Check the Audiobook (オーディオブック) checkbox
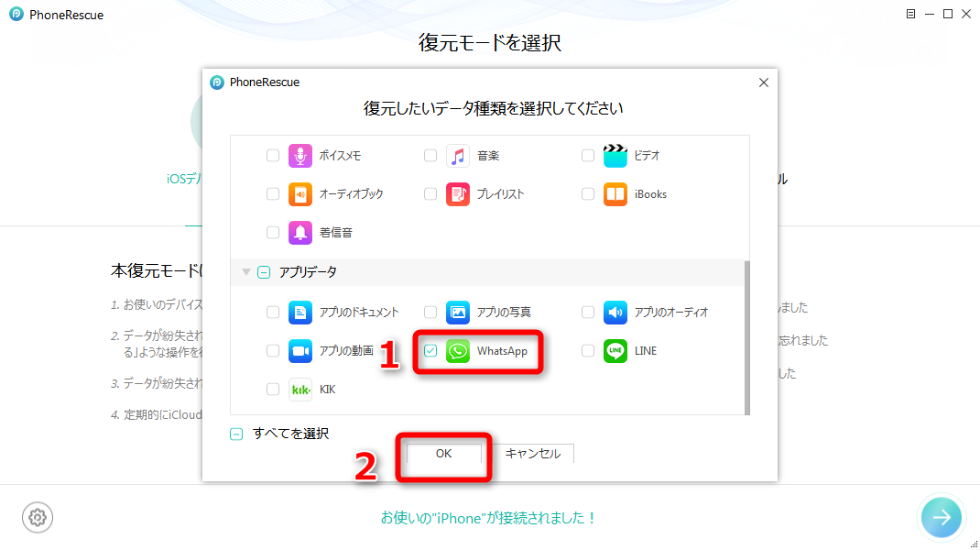The height and width of the screenshot is (550, 980). 273,194
